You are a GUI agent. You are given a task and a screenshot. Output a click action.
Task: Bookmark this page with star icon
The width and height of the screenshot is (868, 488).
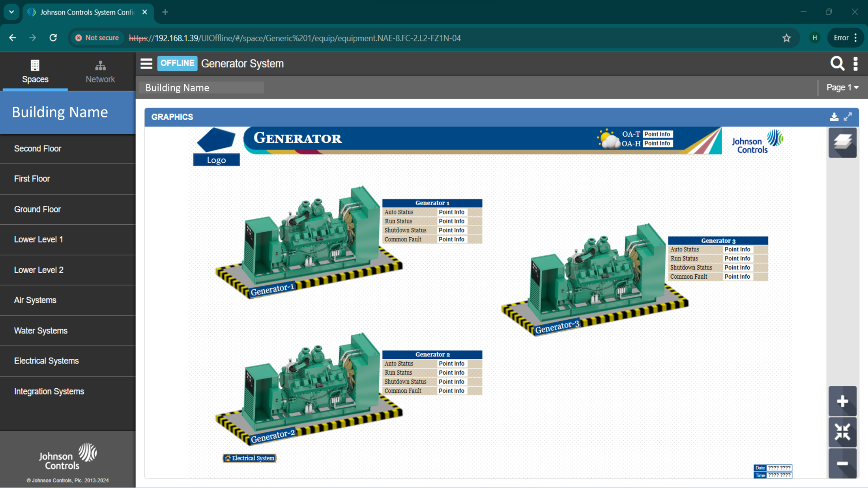tap(786, 38)
